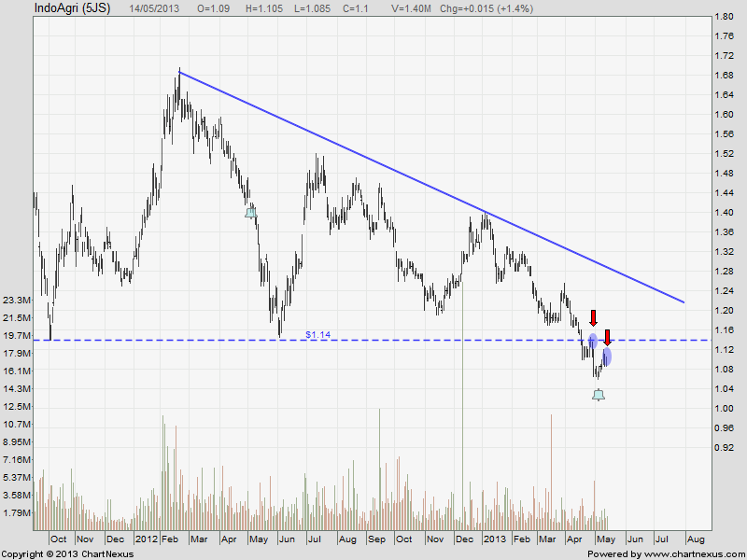Click the left blue ellipse on the dashed line
This screenshot has width=747, height=560.
pos(592,341)
